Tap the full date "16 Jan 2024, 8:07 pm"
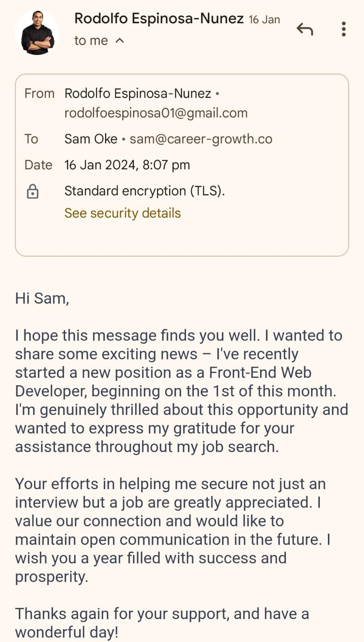The width and height of the screenshot is (364, 642). (x=127, y=165)
